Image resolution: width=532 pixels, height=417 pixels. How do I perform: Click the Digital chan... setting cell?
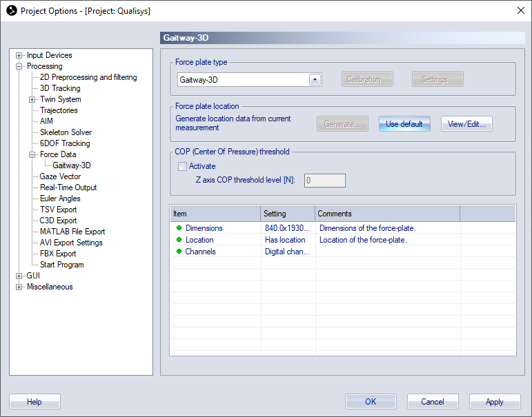pos(287,252)
